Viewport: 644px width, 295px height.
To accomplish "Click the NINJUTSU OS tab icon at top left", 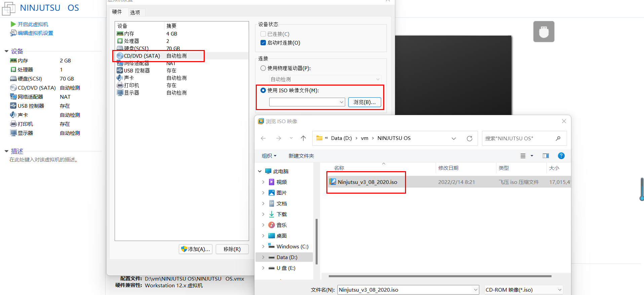I will 9,9.
